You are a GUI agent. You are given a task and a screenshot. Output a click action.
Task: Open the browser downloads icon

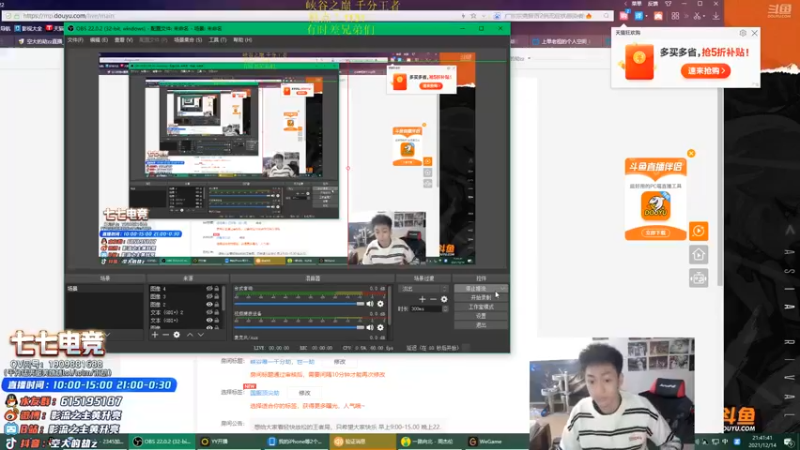tap(716, 16)
